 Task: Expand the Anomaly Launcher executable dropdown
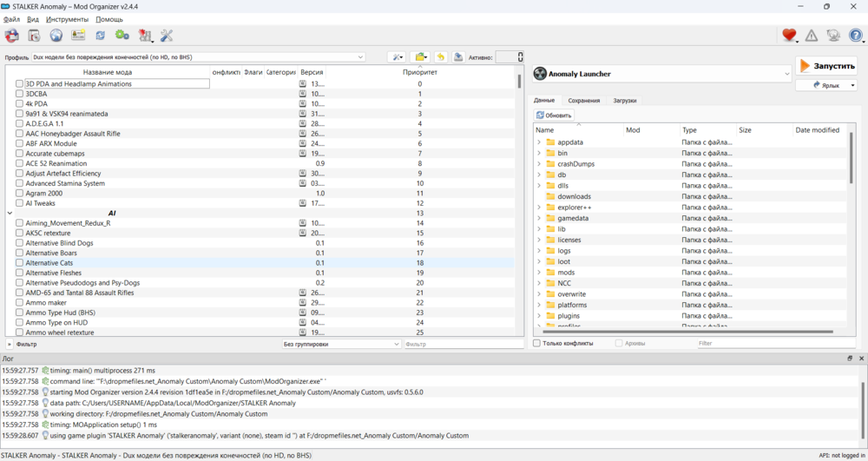[x=786, y=74]
